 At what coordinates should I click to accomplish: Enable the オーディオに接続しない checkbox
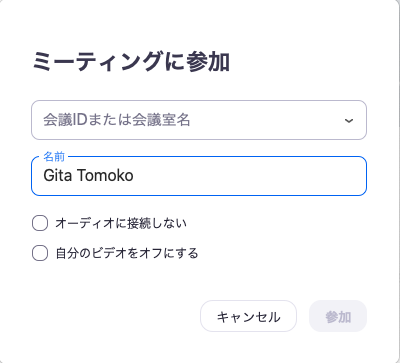40,223
